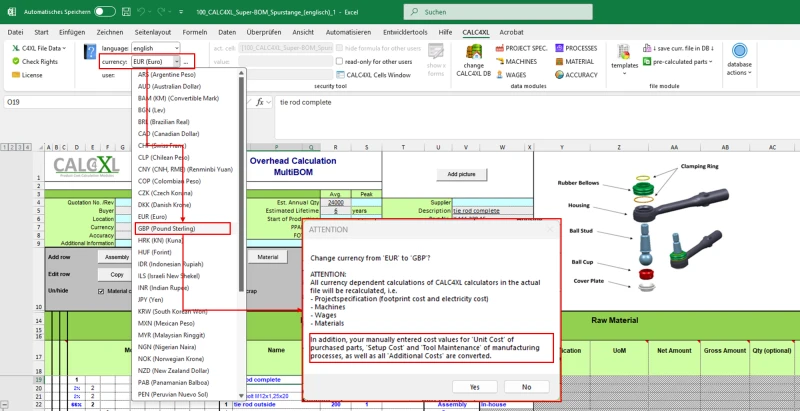Expand the templates dropdown
800x411 pixels.
click(624, 73)
